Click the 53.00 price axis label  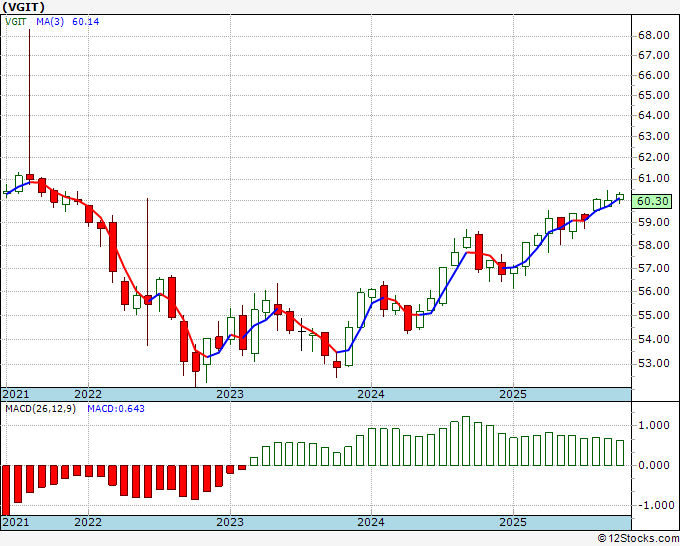[654, 363]
